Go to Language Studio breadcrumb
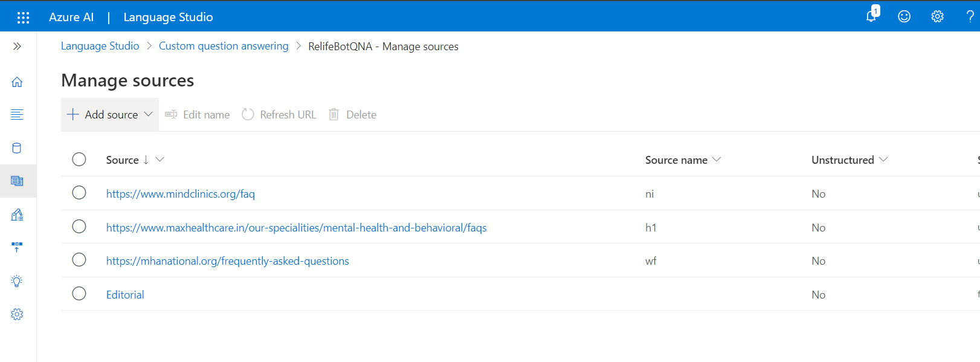 click(x=100, y=46)
